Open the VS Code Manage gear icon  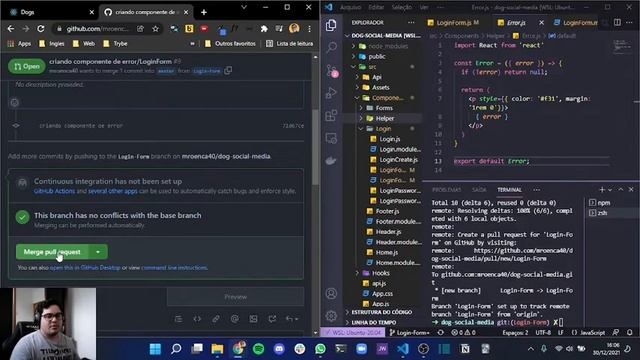pyautogui.click(x=331, y=316)
